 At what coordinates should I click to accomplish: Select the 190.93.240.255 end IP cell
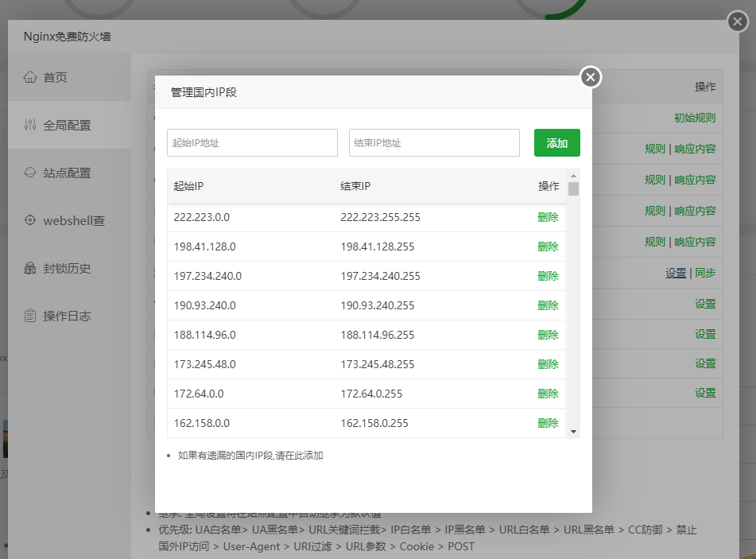(x=378, y=305)
